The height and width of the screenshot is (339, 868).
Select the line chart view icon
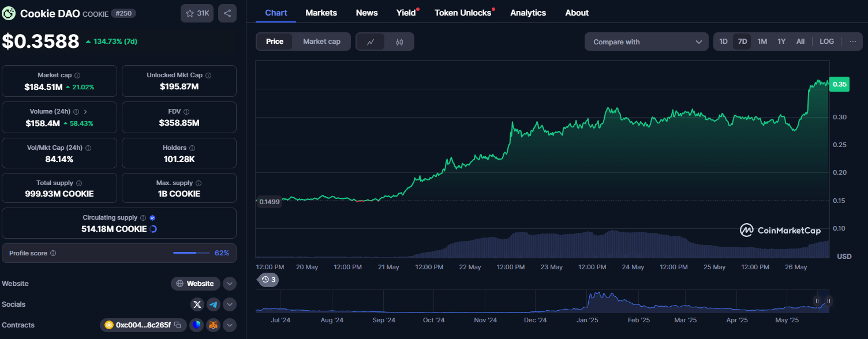371,42
